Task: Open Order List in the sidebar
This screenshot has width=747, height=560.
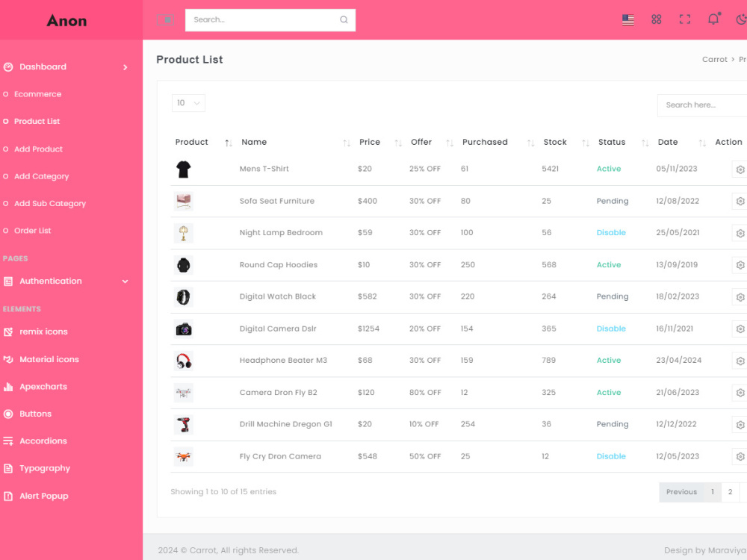Action: [32, 231]
